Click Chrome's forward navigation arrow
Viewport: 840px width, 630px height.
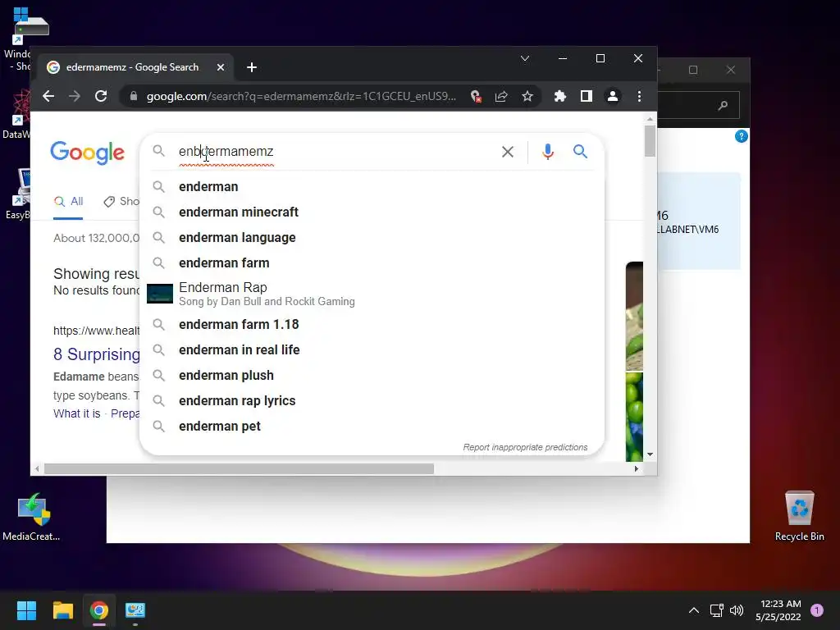(x=75, y=97)
